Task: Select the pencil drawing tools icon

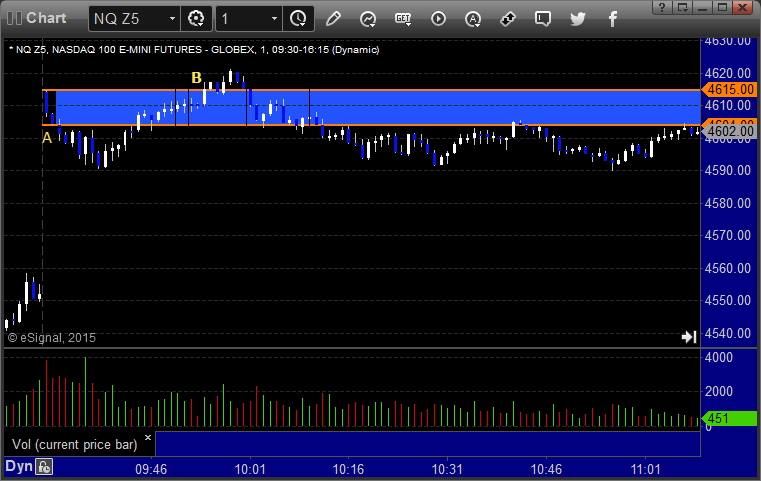Action: point(333,19)
